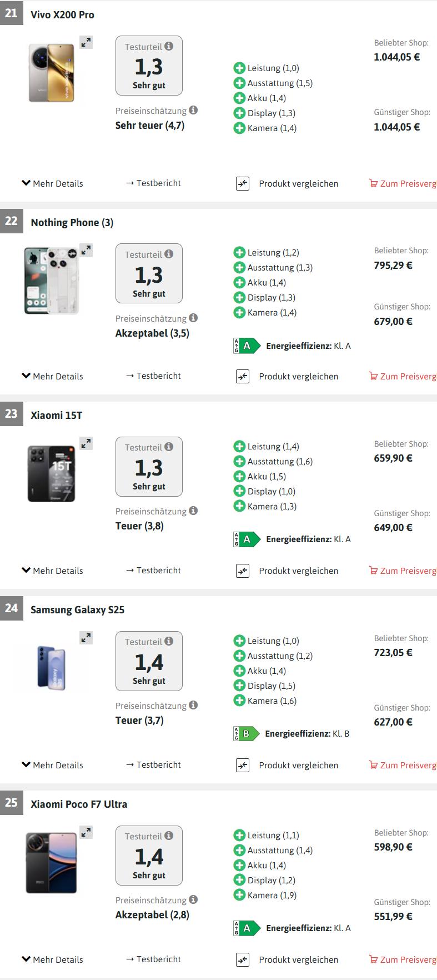Screen dimensions: 437x980
Task: Click Testurteil info icon for Nothing Phone (3)
Action: [x=169, y=254]
